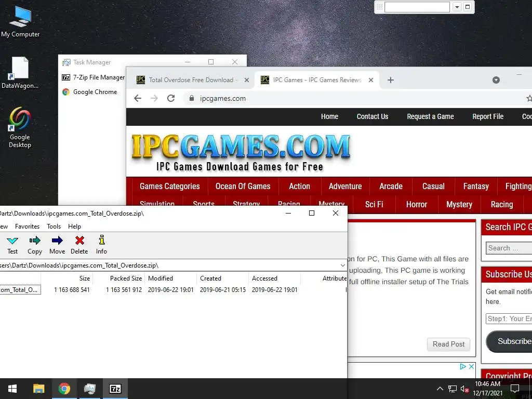Sort by the Modified column header
532x399 pixels.
tap(170, 278)
